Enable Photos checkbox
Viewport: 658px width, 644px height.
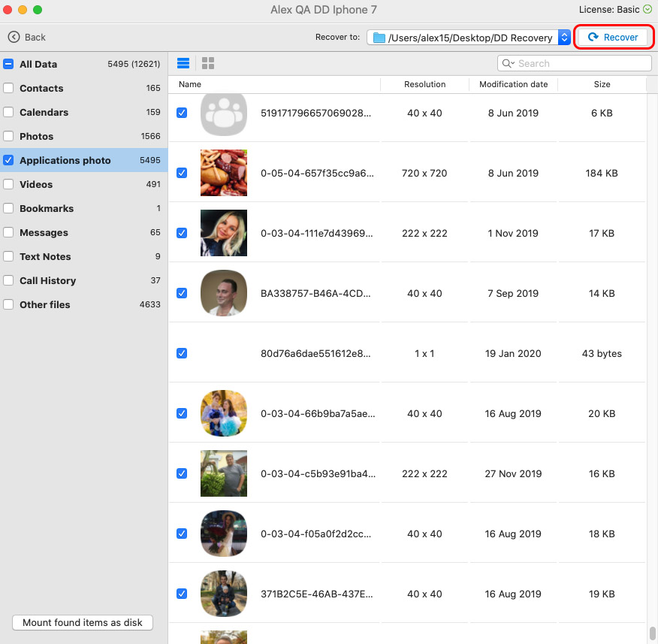[x=8, y=136]
